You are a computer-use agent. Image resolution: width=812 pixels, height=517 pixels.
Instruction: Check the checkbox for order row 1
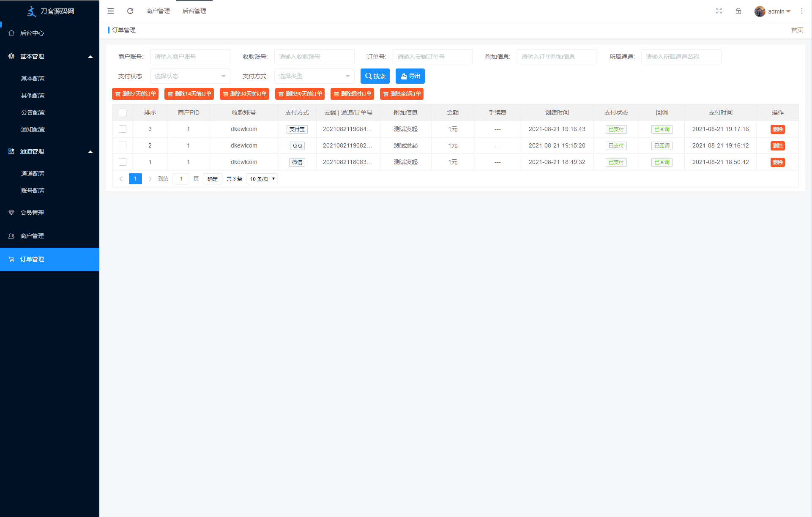(x=123, y=162)
